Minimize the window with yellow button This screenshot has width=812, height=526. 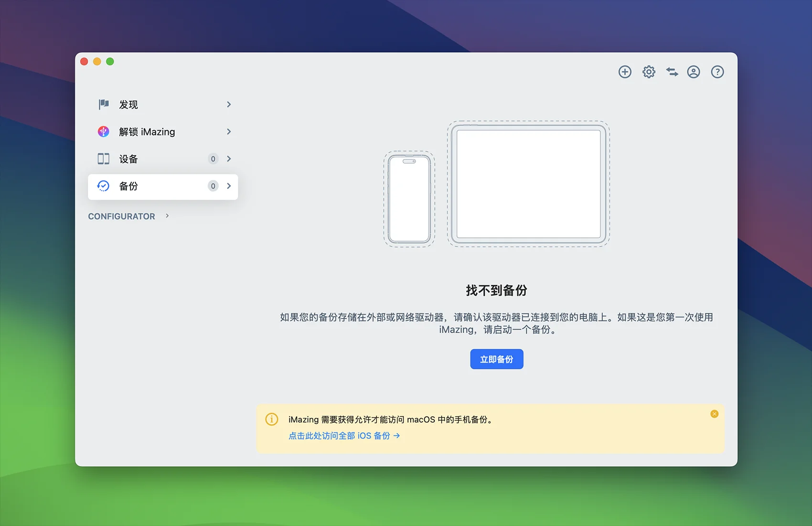pos(97,62)
